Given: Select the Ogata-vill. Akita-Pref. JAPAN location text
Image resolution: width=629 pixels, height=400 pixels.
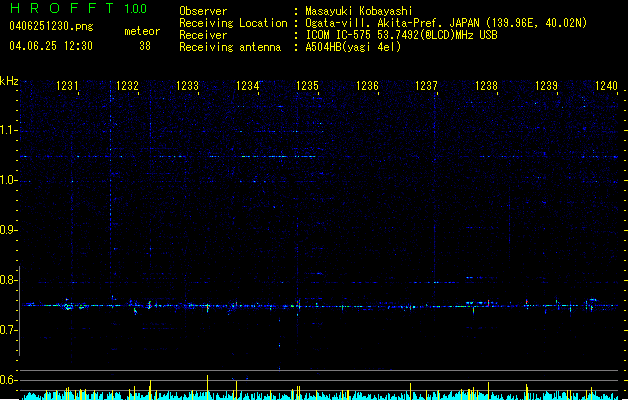Looking at the screenshot, I should point(446,23).
